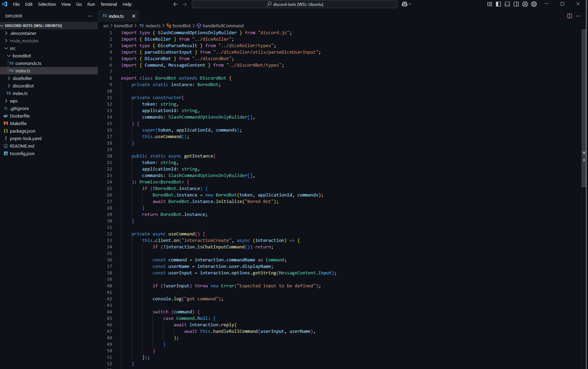Toggle the primary side bar
588x369 pixels.
point(498,4)
